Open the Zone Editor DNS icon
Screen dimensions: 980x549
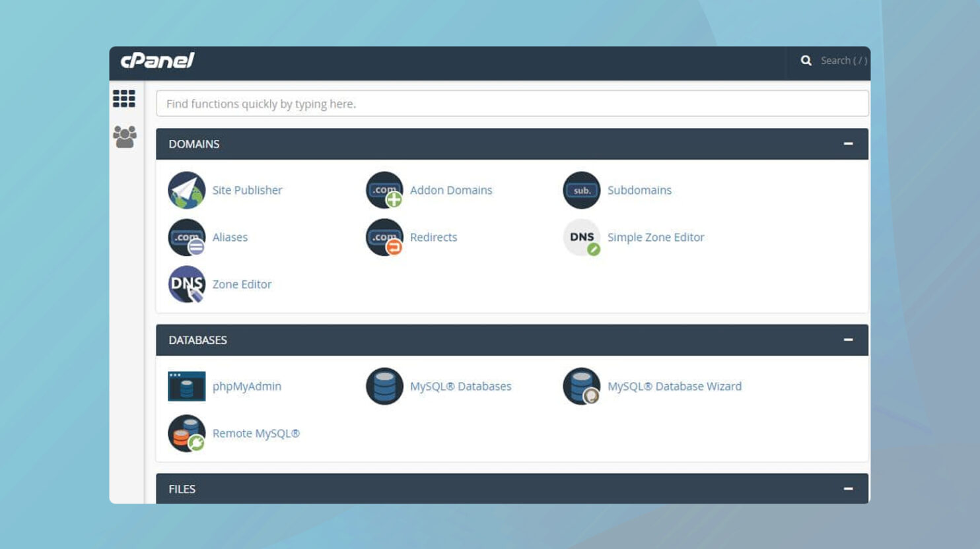point(186,284)
